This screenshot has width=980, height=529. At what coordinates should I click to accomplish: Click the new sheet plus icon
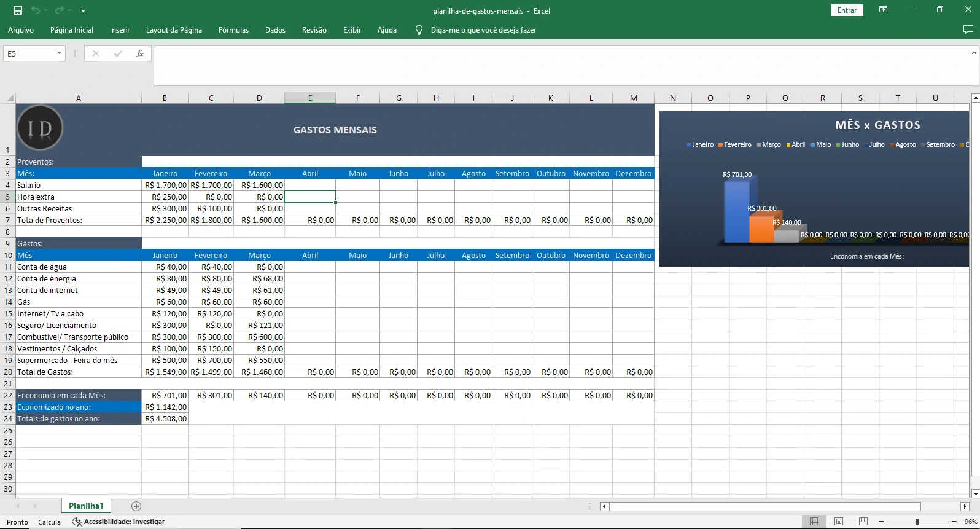(136, 506)
